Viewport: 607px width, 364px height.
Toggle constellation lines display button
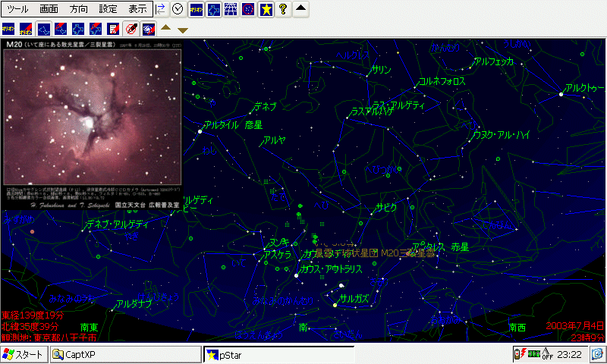(x=44, y=29)
